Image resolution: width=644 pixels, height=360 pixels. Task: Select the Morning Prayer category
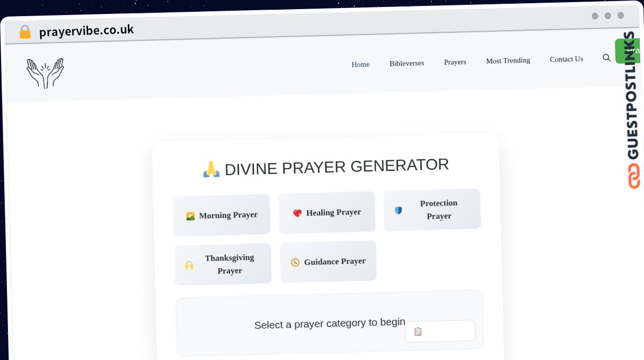point(222,215)
